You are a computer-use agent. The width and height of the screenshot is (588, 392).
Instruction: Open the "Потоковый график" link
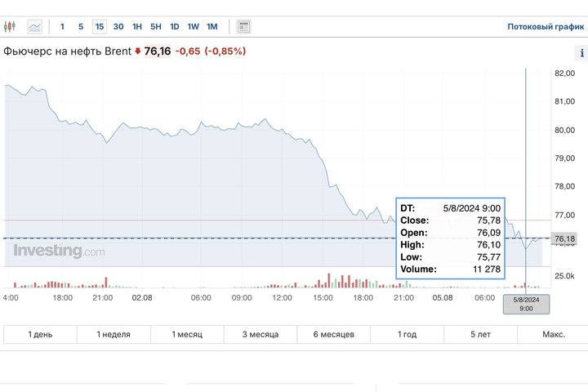(543, 26)
